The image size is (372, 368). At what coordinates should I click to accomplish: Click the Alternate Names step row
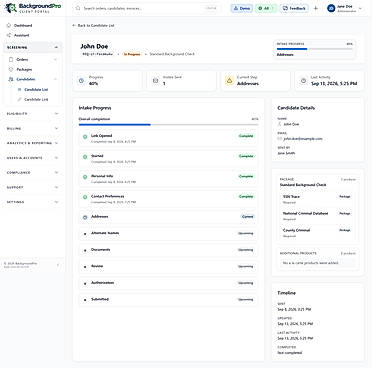[x=168, y=233]
